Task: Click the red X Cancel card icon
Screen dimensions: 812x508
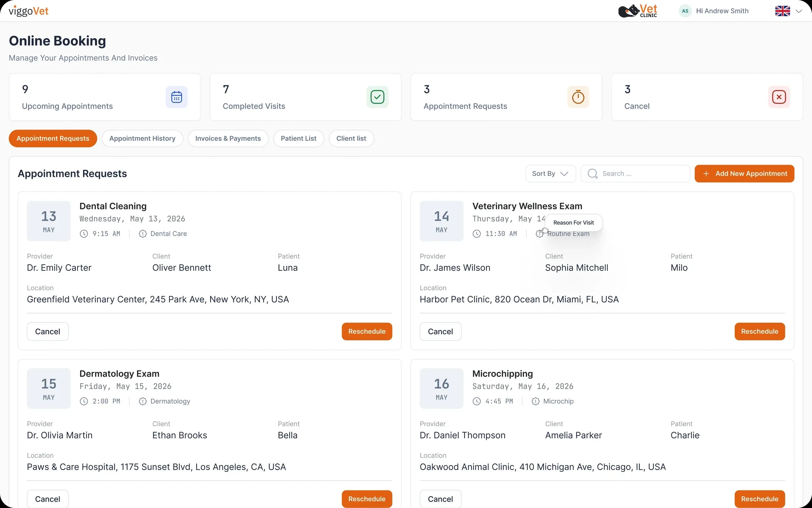Action: click(779, 97)
